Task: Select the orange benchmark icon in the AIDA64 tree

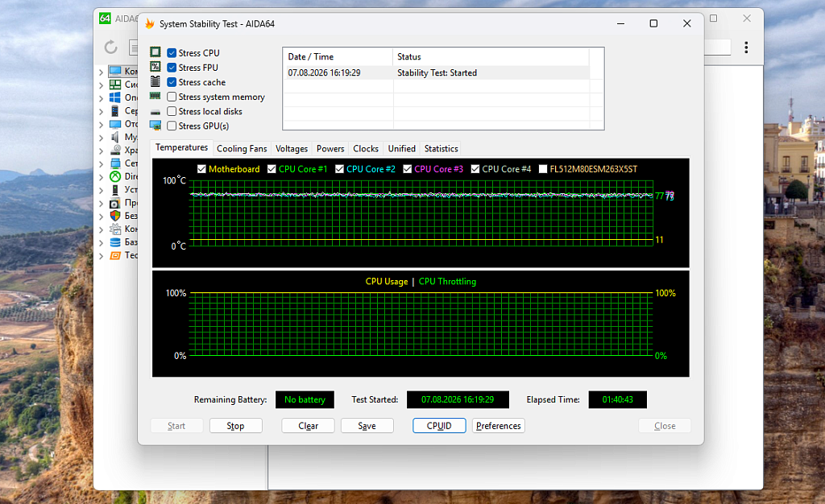Action: [115, 255]
